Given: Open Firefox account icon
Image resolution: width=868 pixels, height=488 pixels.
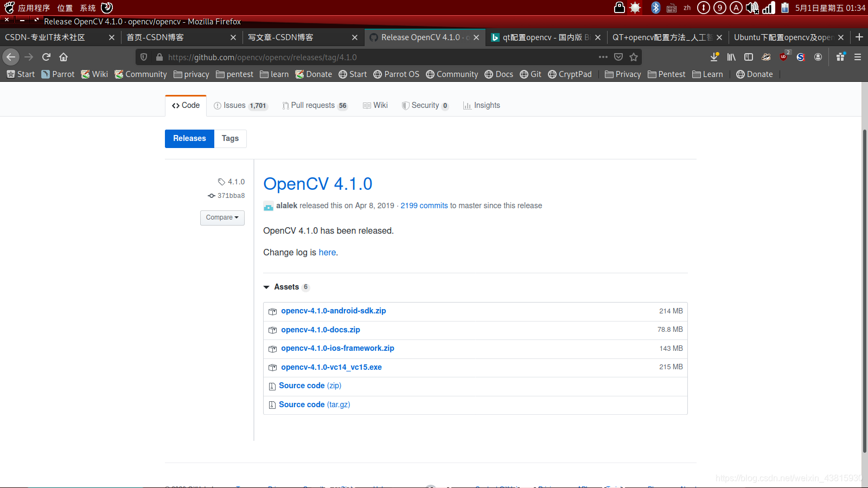Looking at the screenshot, I should (x=818, y=57).
